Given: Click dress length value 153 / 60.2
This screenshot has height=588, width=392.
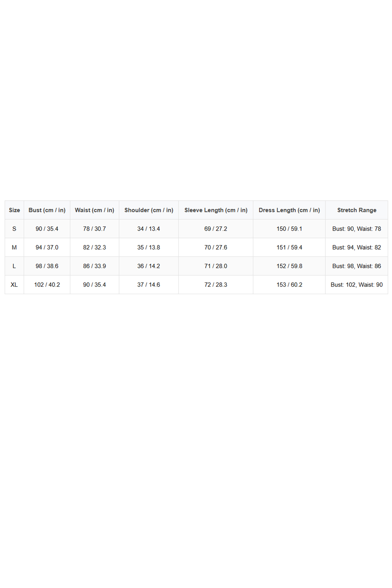Looking at the screenshot, I should (x=289, y=285).
